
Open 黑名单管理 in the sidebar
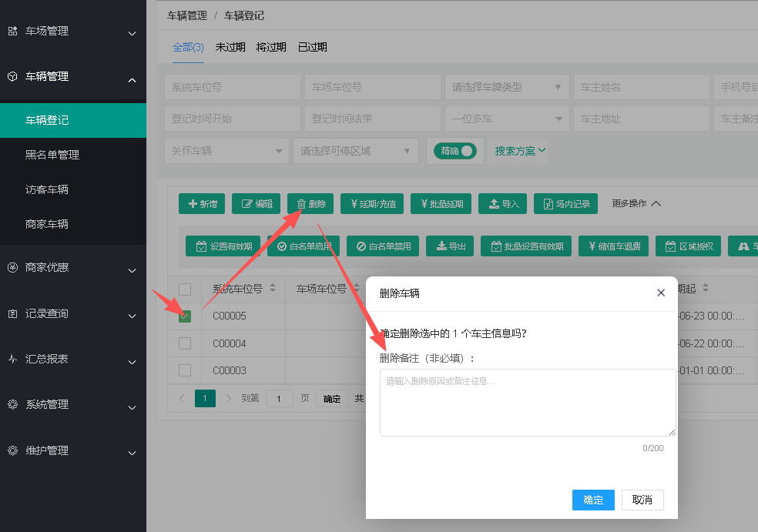pos(52,155)
